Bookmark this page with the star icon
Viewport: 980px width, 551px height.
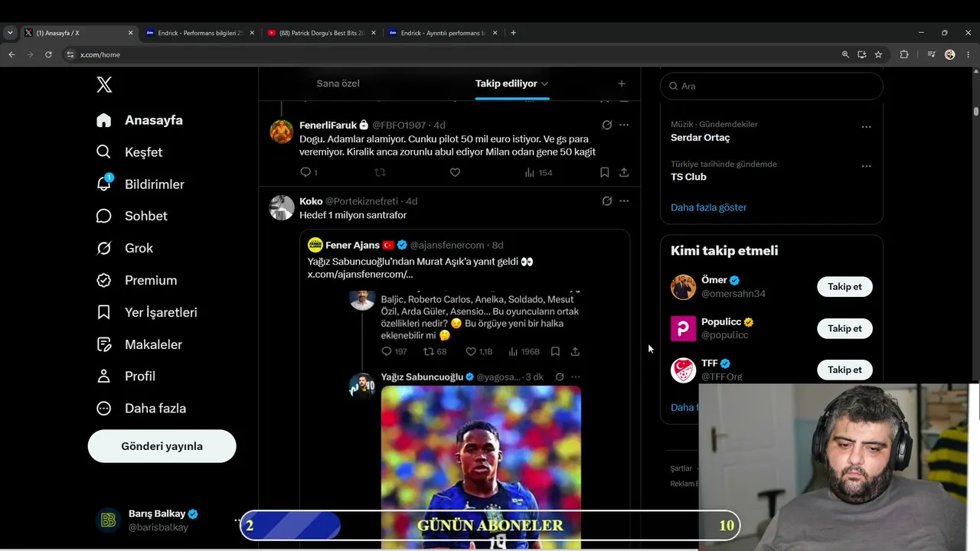coord(878,54)
